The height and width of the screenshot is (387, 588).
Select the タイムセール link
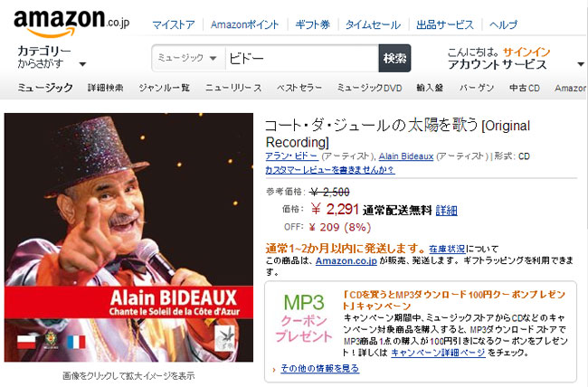click(x=373, y=24)
